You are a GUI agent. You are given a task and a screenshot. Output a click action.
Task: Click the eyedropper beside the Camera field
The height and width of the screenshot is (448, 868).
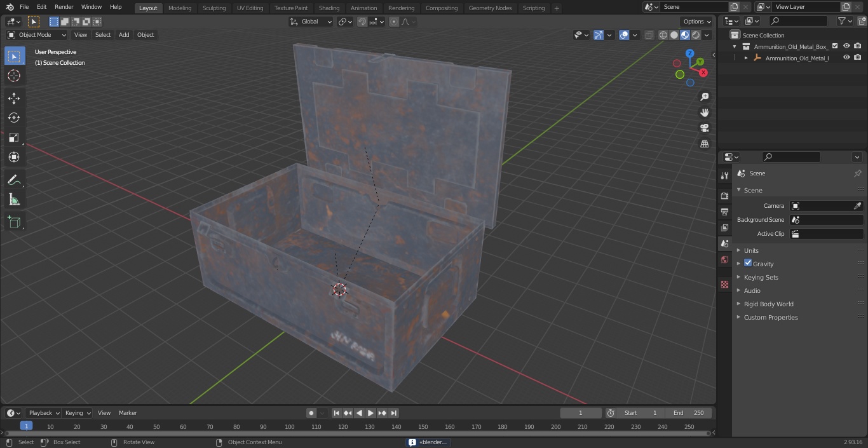[857, 206]
